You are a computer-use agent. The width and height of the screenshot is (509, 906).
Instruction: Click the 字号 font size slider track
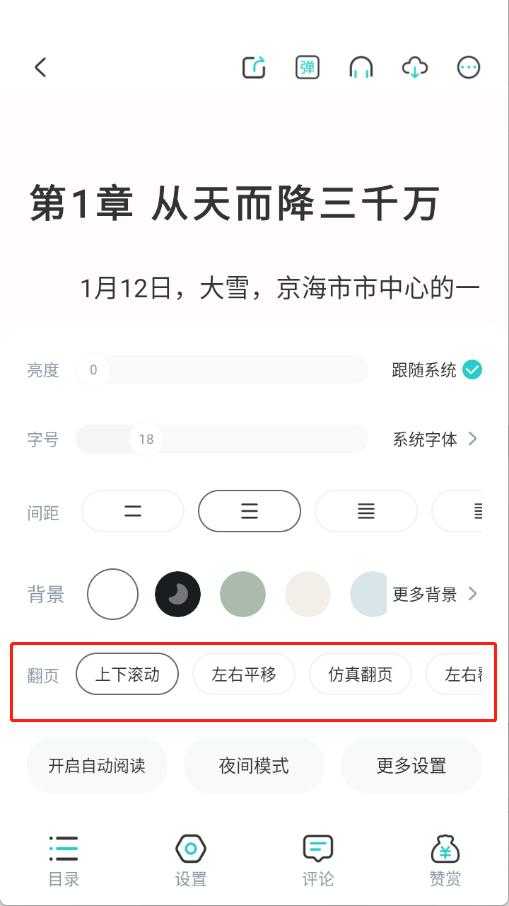tap(222, 440)
